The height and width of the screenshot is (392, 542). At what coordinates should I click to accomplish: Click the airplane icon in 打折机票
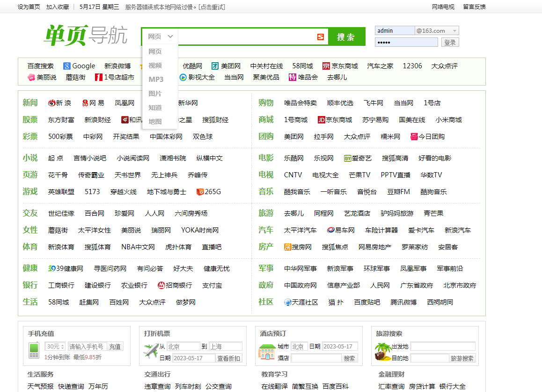151,351
